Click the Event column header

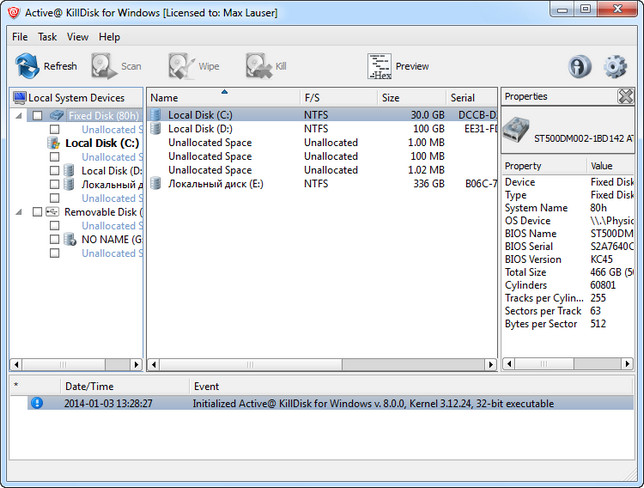412,386
